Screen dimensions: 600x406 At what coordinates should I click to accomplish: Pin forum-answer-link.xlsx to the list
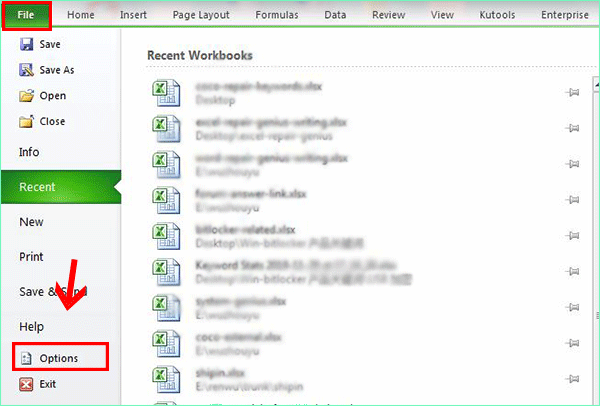[x=573, y=200]
